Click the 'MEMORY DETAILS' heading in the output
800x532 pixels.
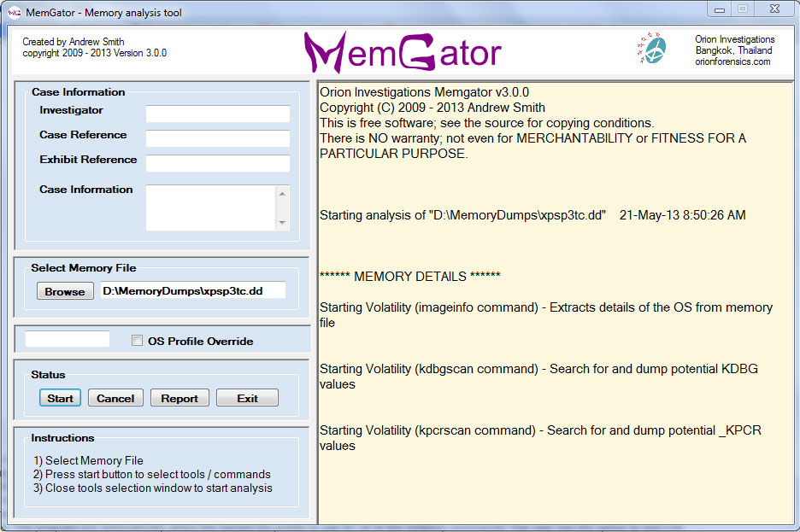(x=410, y=276)
